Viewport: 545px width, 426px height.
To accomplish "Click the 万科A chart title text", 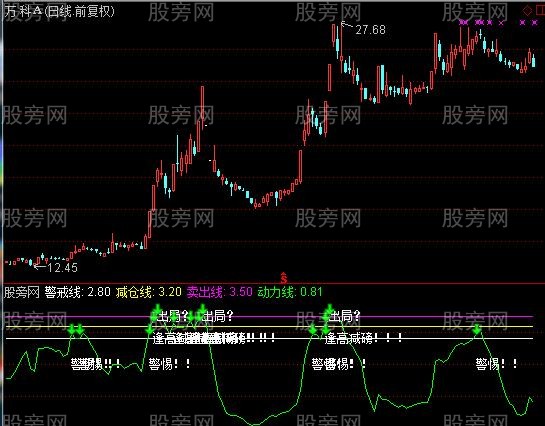I will coord(59,11).
